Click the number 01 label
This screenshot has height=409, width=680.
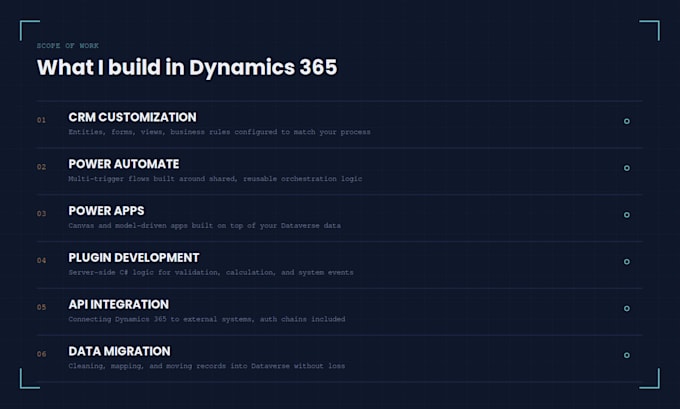point(41,120)
